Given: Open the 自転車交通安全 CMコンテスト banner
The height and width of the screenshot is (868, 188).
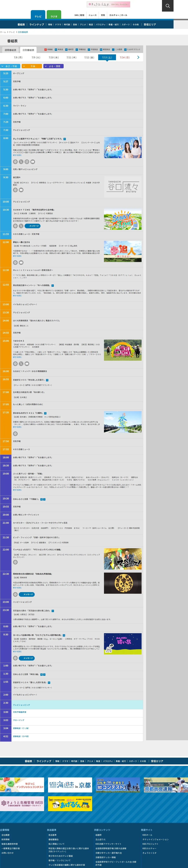Looking at the screenshot, I should pos(118,785).
